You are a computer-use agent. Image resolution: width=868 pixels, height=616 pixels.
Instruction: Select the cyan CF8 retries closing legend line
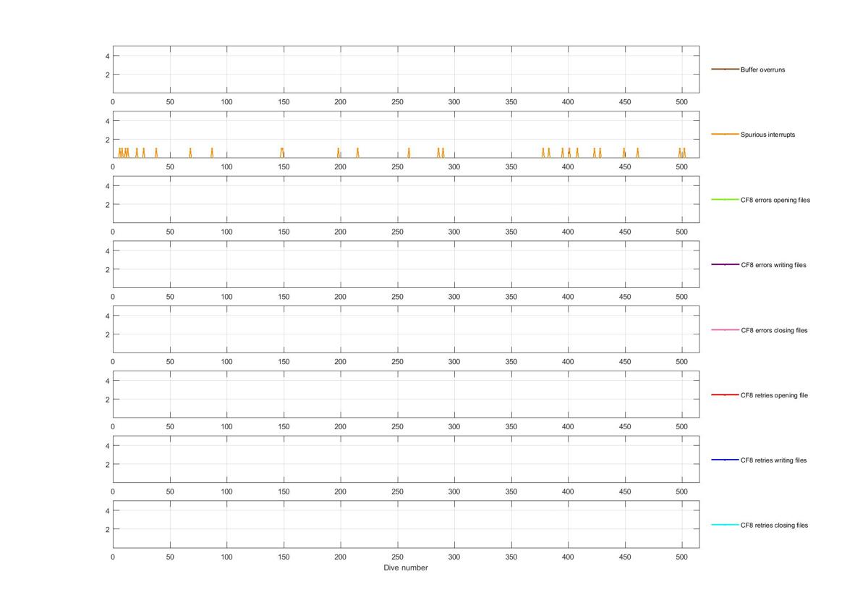[725, 526]
